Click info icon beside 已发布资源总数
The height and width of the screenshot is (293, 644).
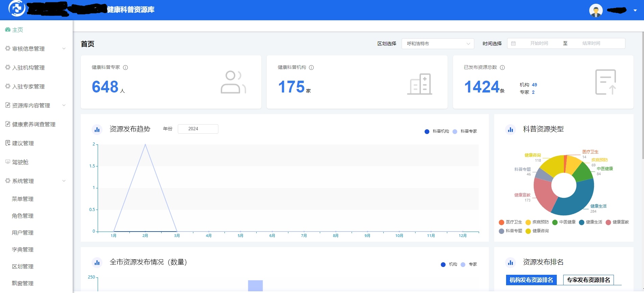502,68
